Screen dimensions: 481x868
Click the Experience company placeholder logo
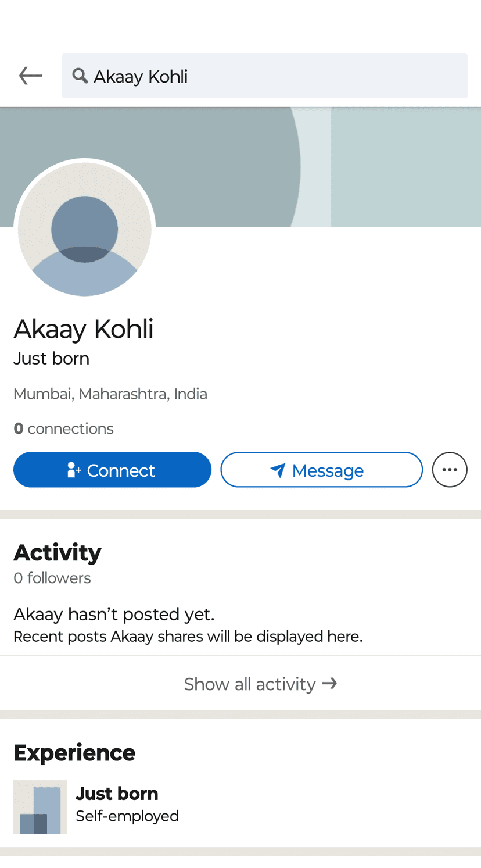(40, 807)
